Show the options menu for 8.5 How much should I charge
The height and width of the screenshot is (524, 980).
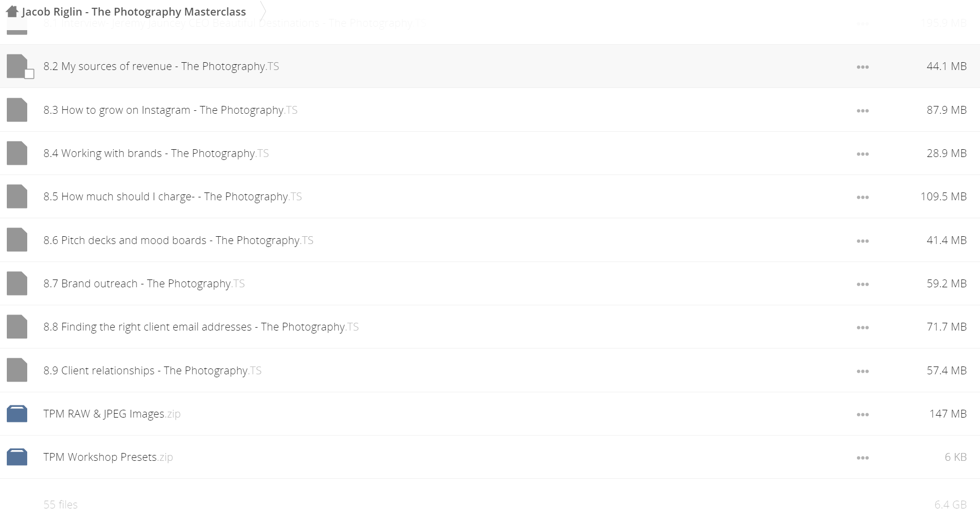coord(862,197)
